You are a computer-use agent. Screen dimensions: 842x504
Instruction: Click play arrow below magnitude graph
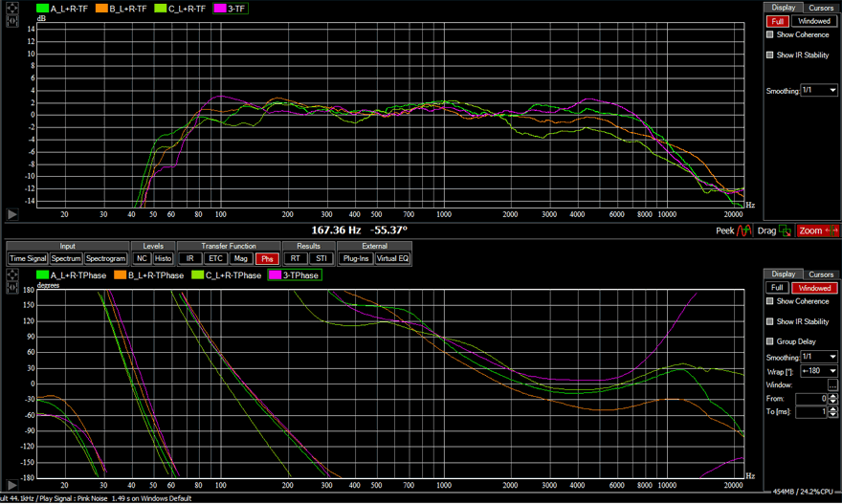[x=11, y=214]
